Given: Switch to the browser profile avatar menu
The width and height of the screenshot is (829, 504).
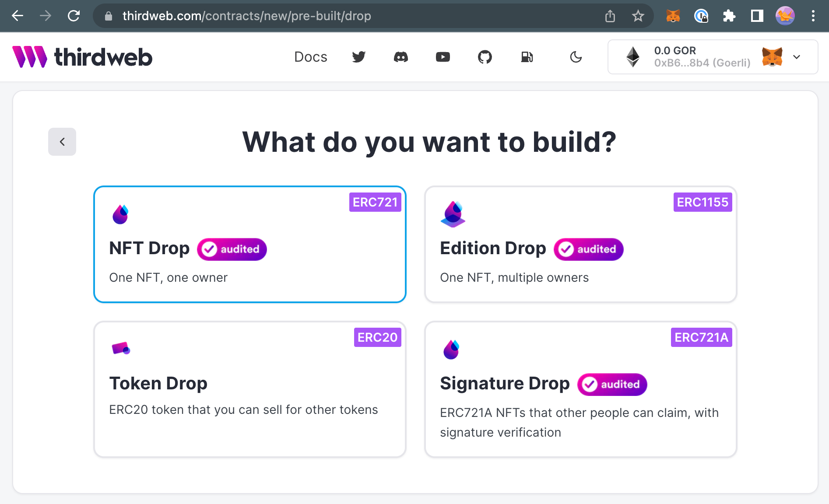Looking at the screenshot, I should [785, 16].
